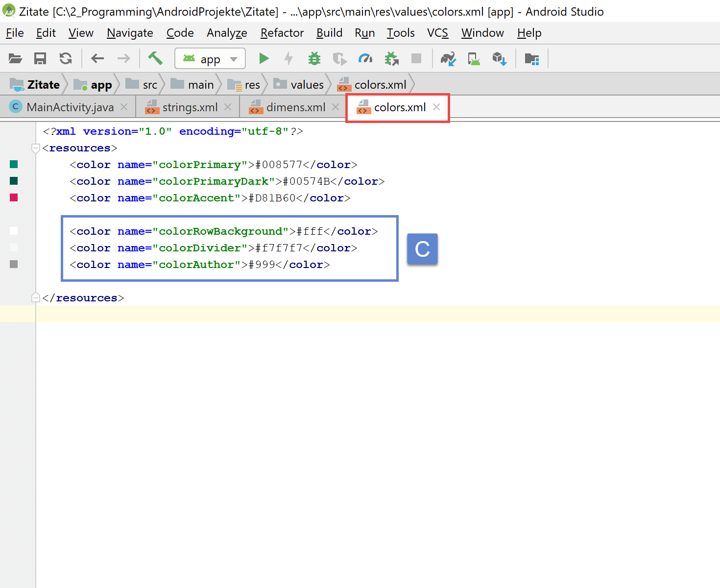Navigate forward with the right arrow icon
Image resolution: width=720 pixels, height=588 pixels.
124,59
